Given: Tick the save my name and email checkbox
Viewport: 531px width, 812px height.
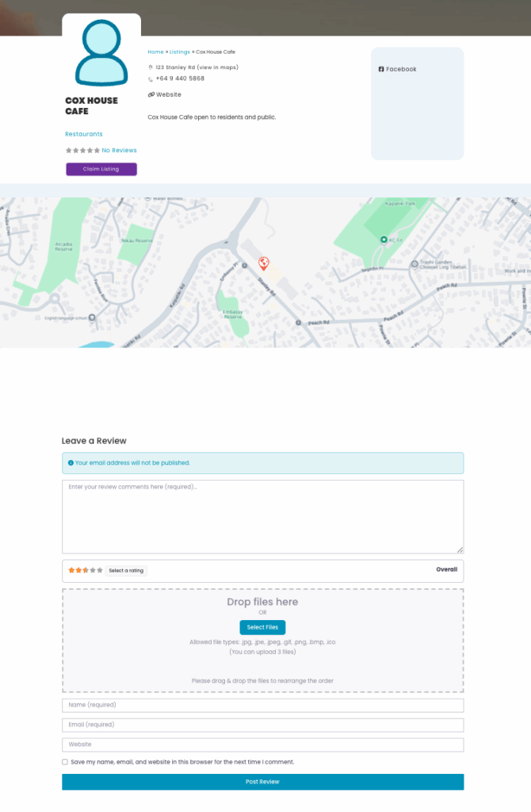Looking at the screenshot, I should tap(65, 762).
